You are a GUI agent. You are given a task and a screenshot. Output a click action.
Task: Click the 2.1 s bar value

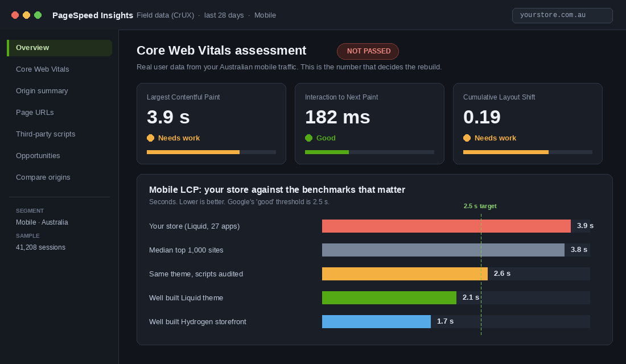pos(471,298)
